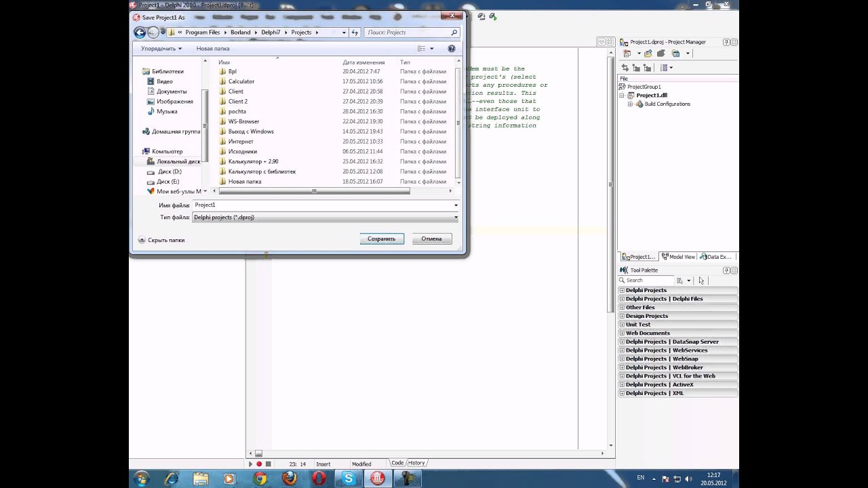Click the macro play button in editor status bar
868x488 pixels.
(x=250, y=464)
